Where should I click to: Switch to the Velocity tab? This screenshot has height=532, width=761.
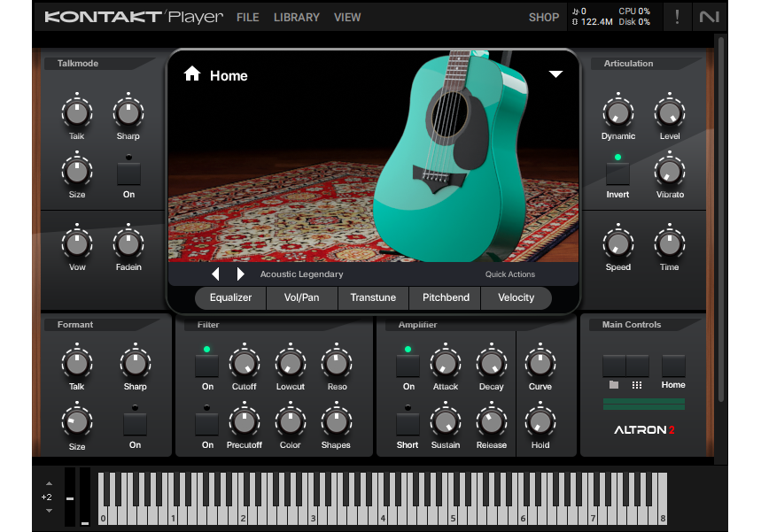click(516, 297)
